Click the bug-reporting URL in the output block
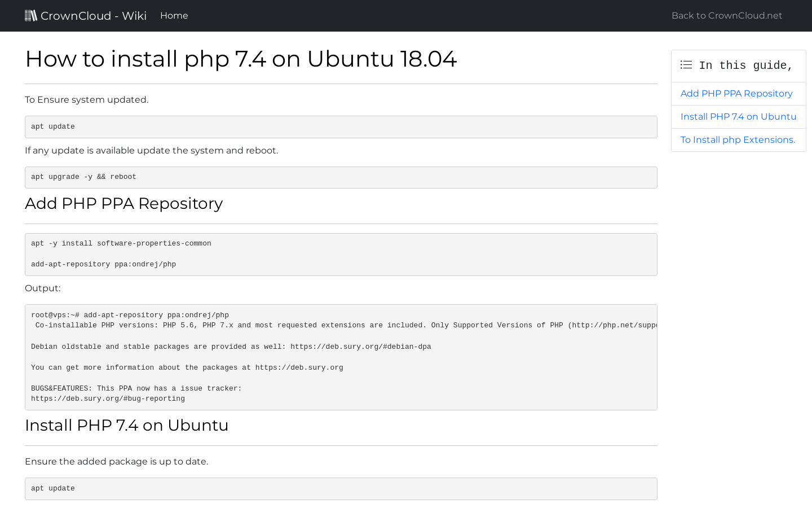This screenshot has width=812, height=508. 108,399
